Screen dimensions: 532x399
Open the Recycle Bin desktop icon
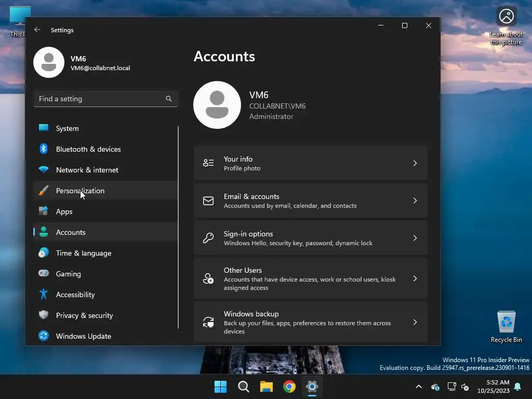tap(506, 327)
